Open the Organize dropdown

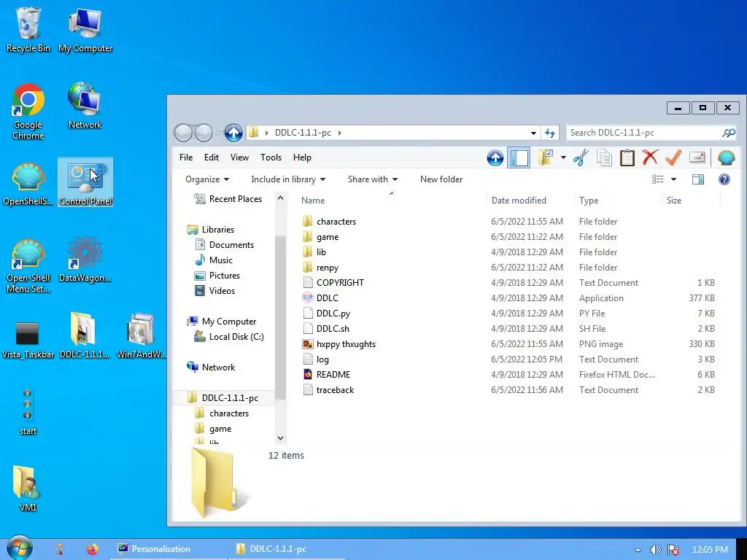pos(207,179)
